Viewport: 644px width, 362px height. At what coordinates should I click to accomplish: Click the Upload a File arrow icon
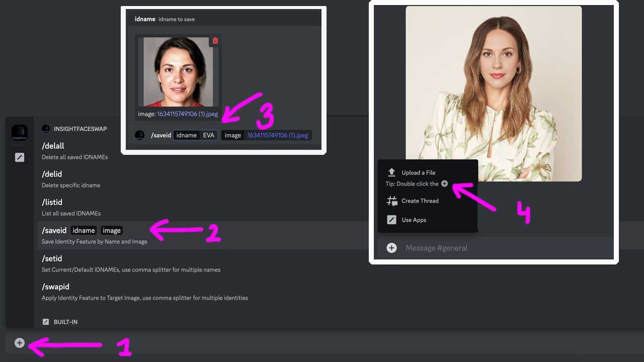click(x=392, y=172)
